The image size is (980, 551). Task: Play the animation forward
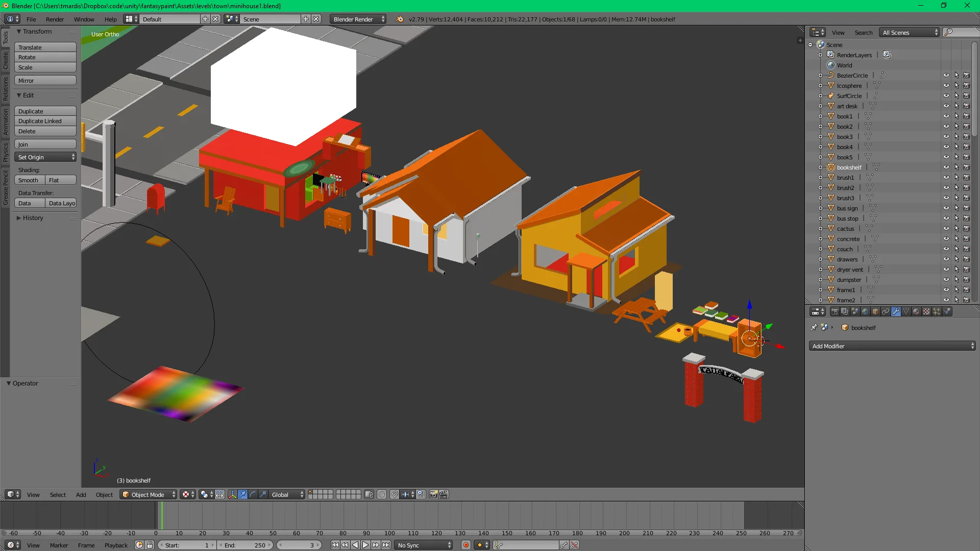coord(365,545)
